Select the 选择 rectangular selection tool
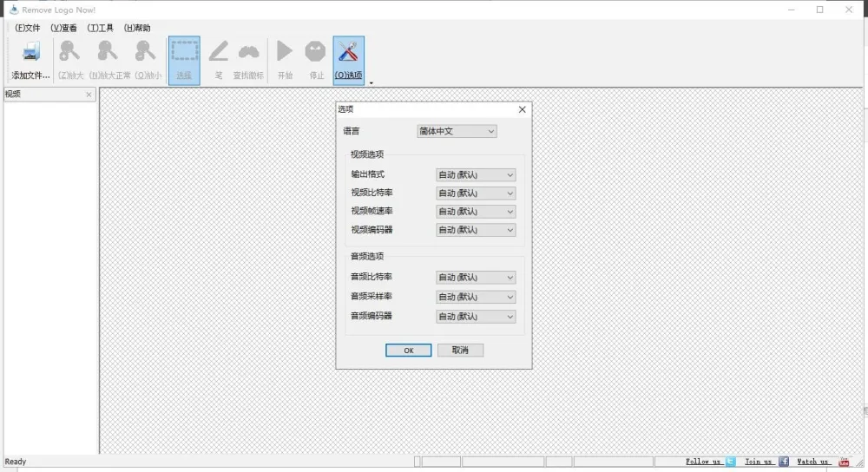The image size is (868, 472). click(184, 53)
